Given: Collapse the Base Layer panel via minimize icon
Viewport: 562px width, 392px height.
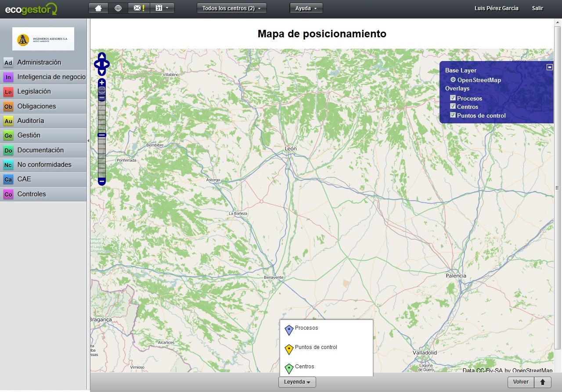Looking at the screenshot, I should pos(550,67).
